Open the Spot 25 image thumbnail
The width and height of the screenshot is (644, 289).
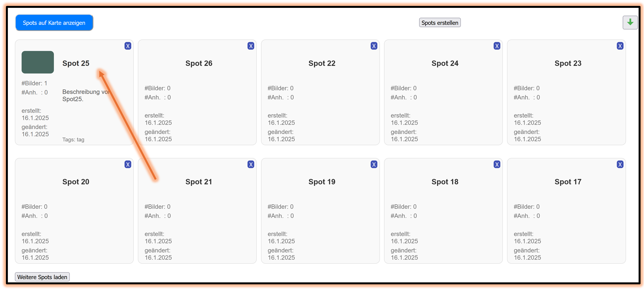[x=38, y=62]
